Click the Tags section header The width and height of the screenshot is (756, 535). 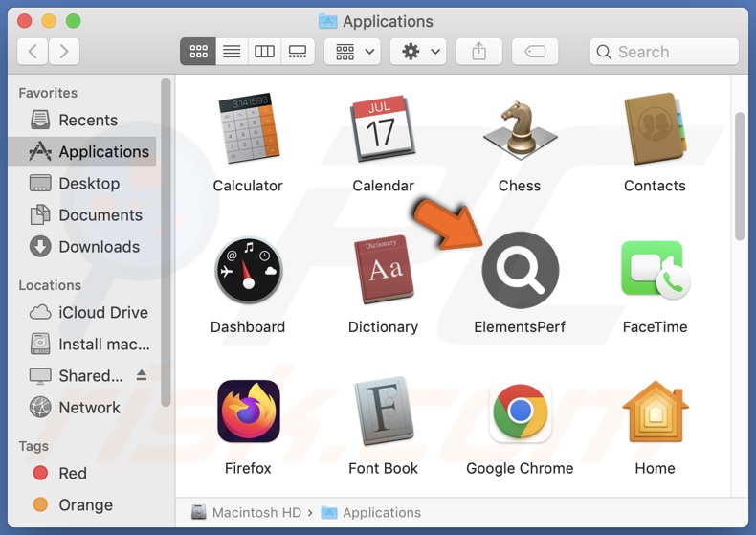[33, 446]
